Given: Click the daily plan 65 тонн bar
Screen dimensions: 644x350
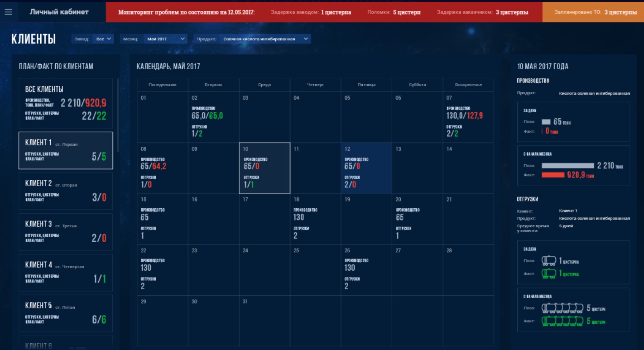Looking at the screenshot, I should tap(546, 122).
